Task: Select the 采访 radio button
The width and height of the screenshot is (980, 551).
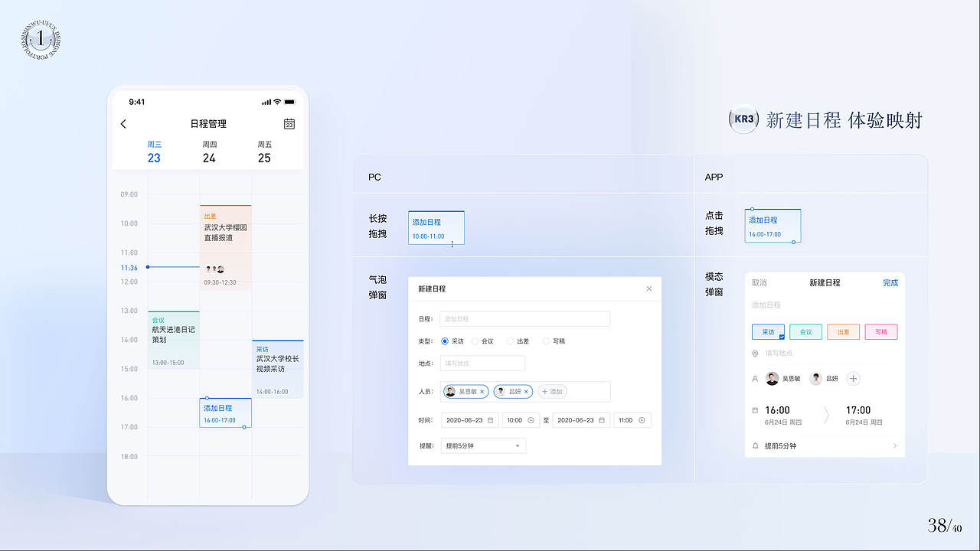Action: coord(445,341)
